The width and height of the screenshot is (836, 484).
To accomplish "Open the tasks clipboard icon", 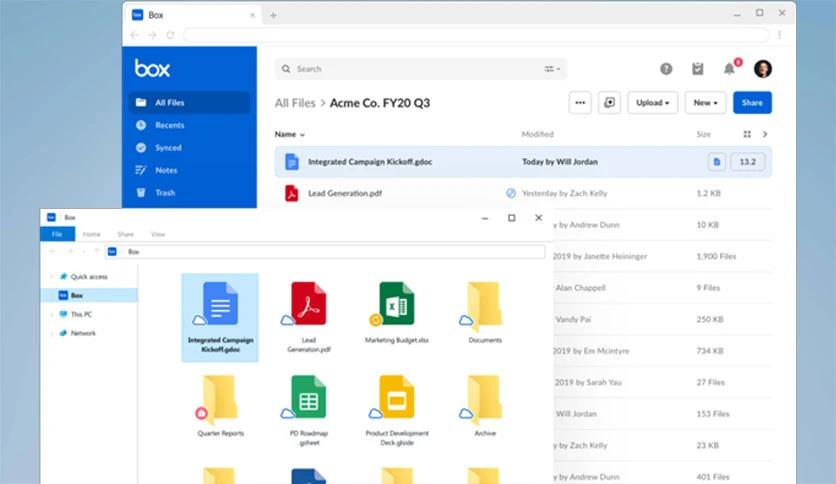I will [x=697, y=69].
